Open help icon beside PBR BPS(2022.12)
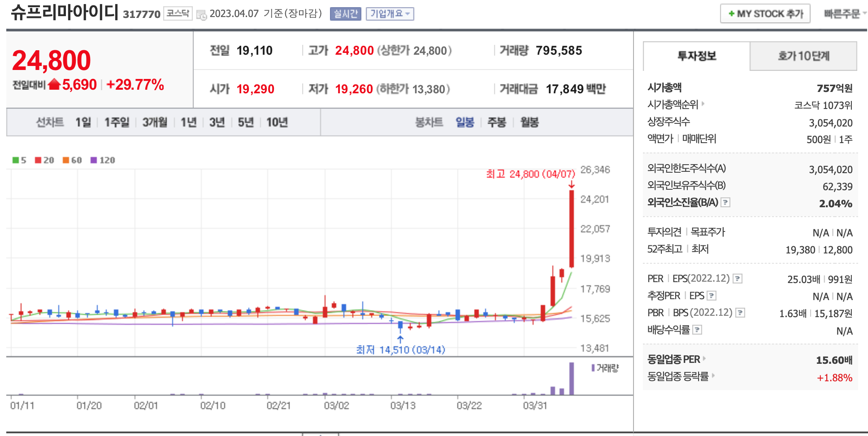 (x=740, y=313)
